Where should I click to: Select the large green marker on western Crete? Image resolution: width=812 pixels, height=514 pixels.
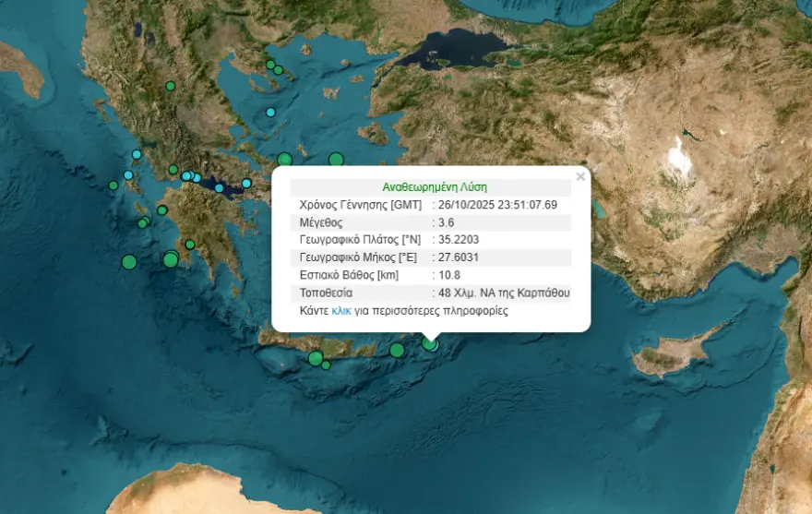[x=316, y=358]
